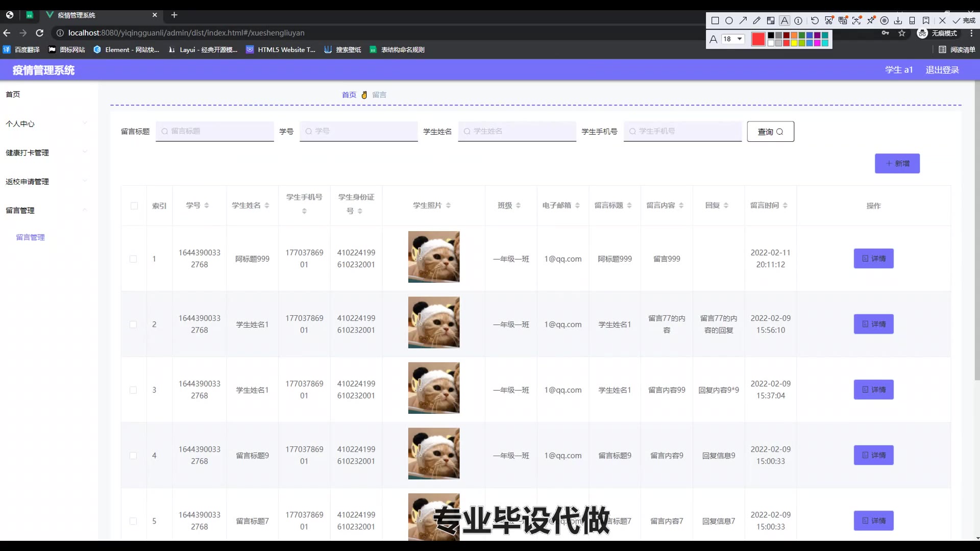Tick the checkbox for row 1
The width and height of the screenshot is (980, 551).
(133, 259)
